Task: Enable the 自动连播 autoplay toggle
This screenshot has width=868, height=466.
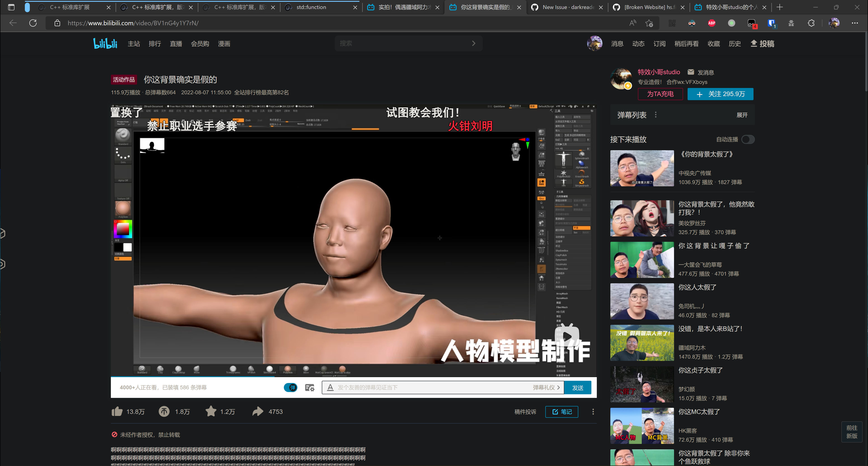Action: pos(747,139)
